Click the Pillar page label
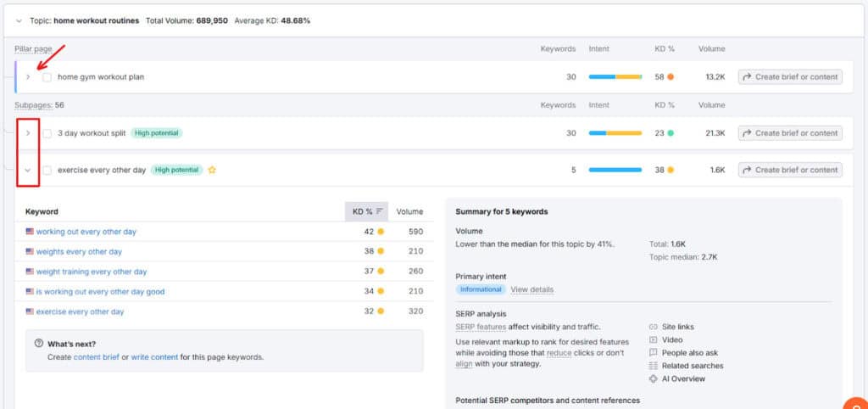Image resolution: width=868 pixels, height=409 pixels. 33,48
